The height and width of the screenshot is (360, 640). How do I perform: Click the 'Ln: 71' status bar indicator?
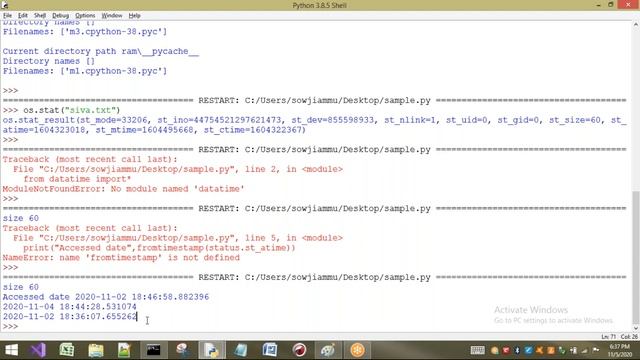(609, 337)
